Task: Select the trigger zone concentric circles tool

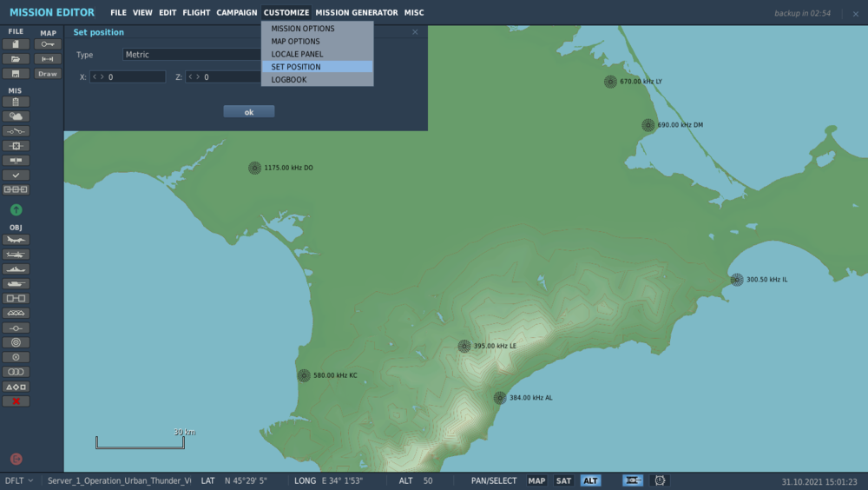Action: pyautogui.click(x=16, y=342)
